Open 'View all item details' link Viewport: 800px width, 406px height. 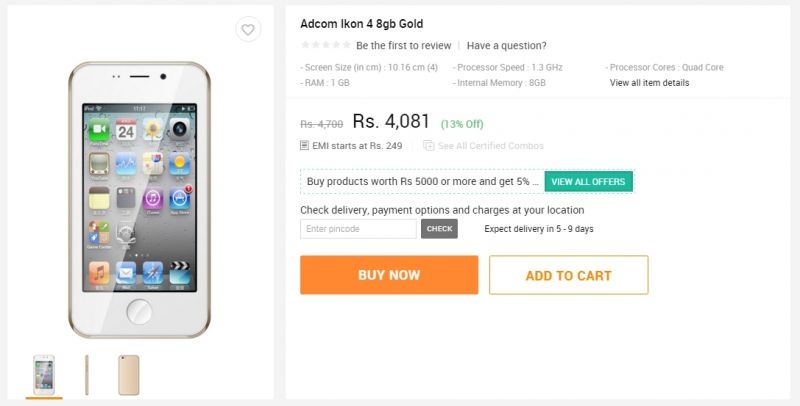[x=649, y=83]
